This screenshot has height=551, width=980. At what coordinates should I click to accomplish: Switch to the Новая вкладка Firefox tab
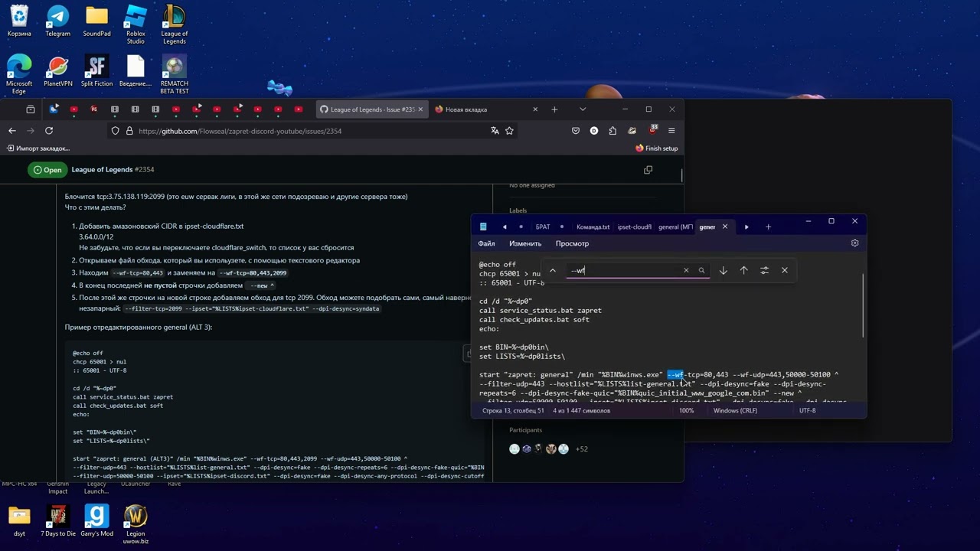[486, 109]
